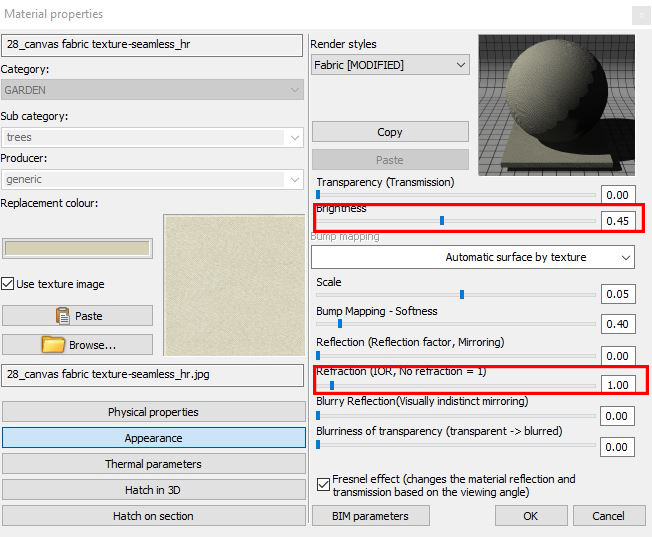Screen dimensions: 652x537
Task: Click the Browse texture button
Action: pyautogui.click(x=77, y=344)
